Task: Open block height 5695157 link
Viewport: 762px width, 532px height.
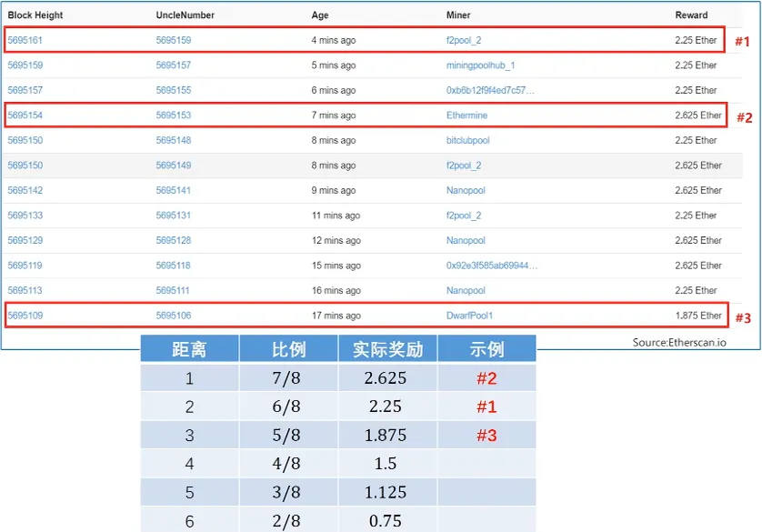Action: [x=25, y=90]
